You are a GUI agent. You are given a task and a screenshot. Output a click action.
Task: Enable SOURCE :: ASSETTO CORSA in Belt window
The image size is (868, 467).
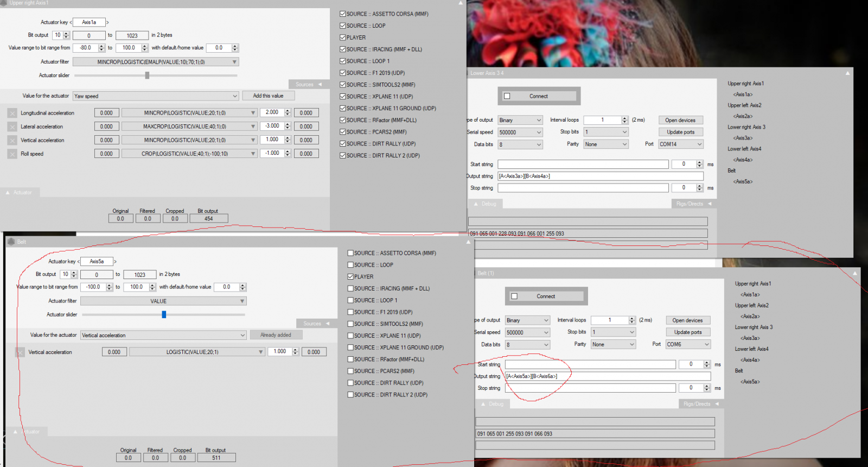point(350,253)
